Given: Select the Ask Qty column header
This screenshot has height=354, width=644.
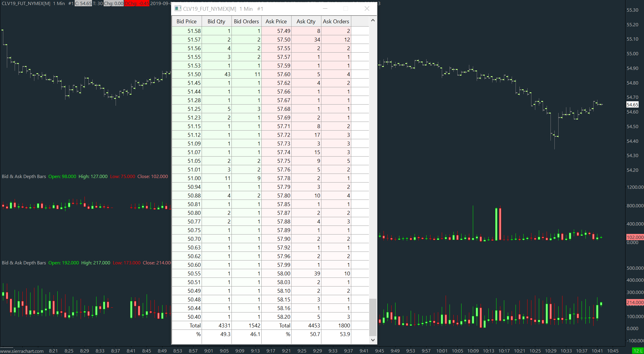Looking at the screenshot, I should point(306,22).
